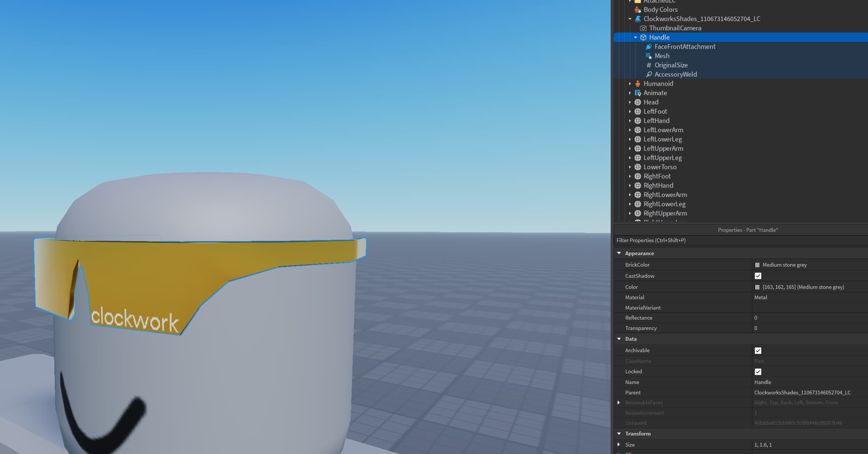This screenshot has height=454, width=868.
Task: Expand the RightHand tree node
Action: coord(630,186)
